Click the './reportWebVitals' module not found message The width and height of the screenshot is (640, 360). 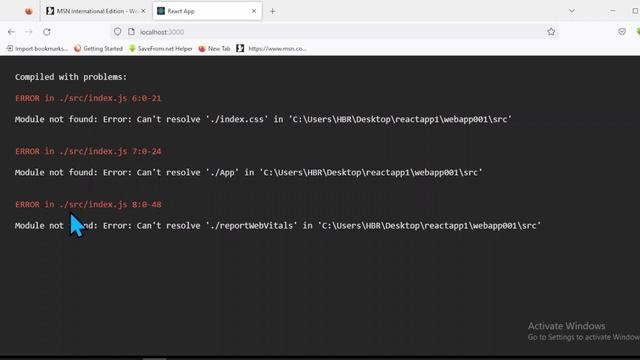click(x=278, y=225)
